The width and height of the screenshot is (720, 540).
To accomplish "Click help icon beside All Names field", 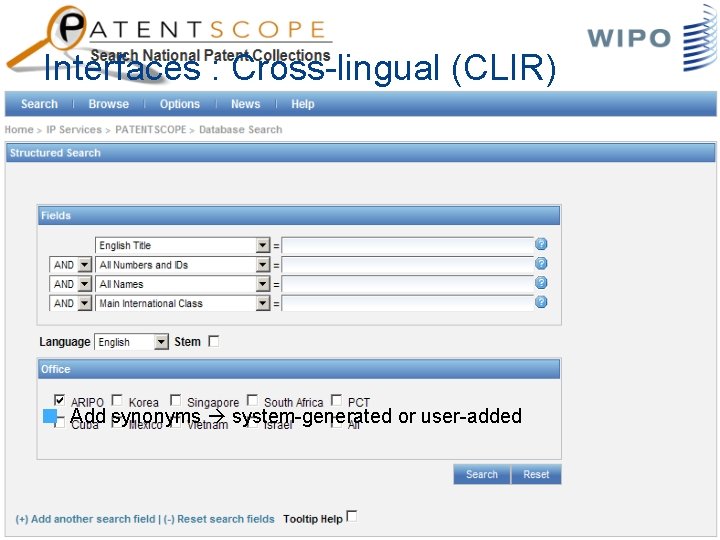I will [x=541, y=283].
